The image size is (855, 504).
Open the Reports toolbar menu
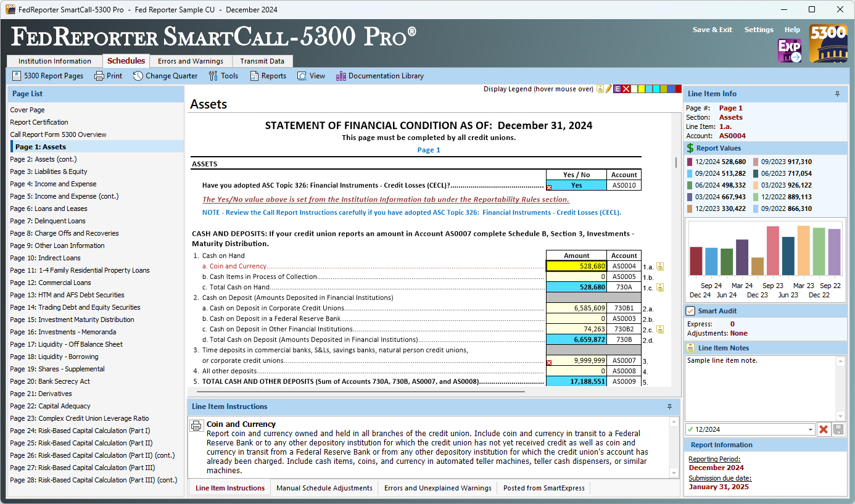268,76
